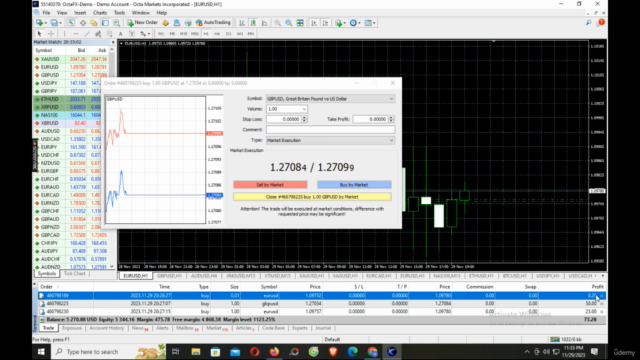Select the trendline drawing tool
Image resolution: width=640 pixels, height=360 pixels.
(x=87, y=33)
